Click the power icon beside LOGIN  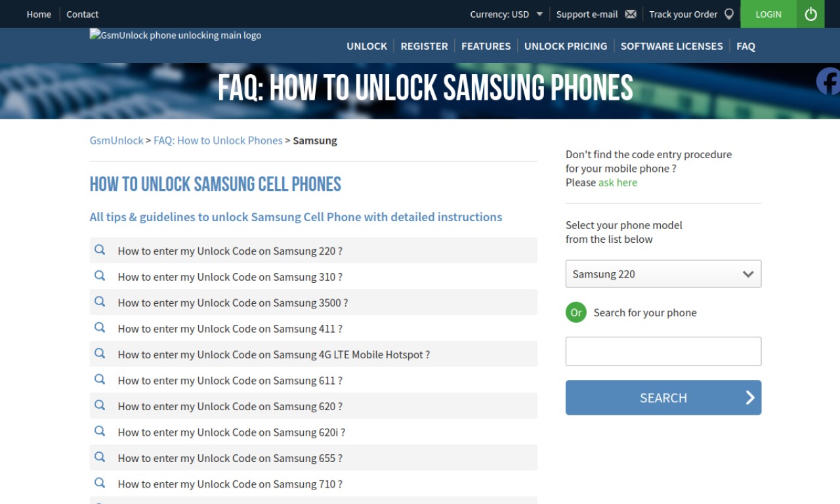tap(810, 14)
